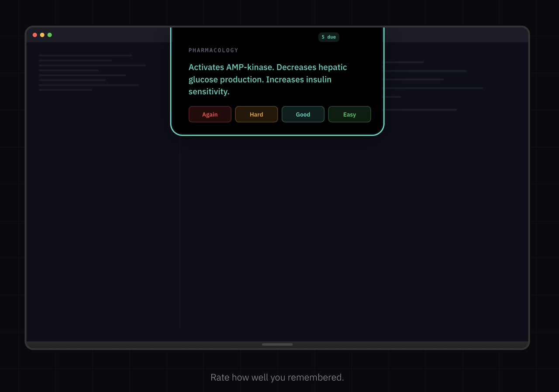Select the flashcard panel

tap(277, 81)
